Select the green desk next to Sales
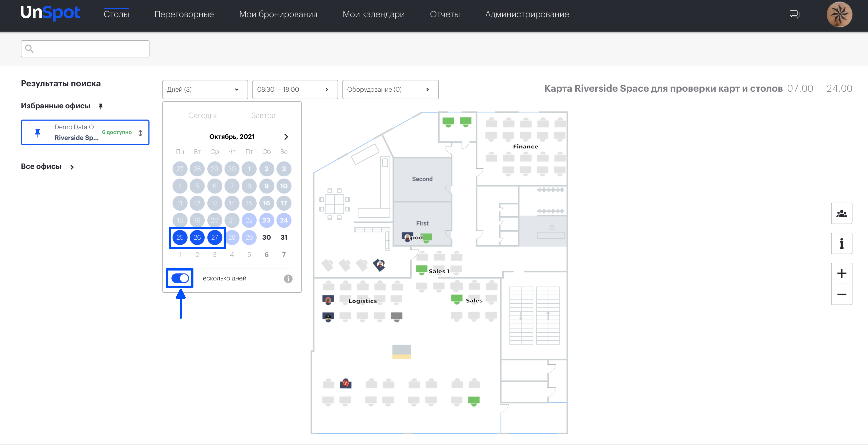This screenshot has width=868, height=445. (457, 299)
